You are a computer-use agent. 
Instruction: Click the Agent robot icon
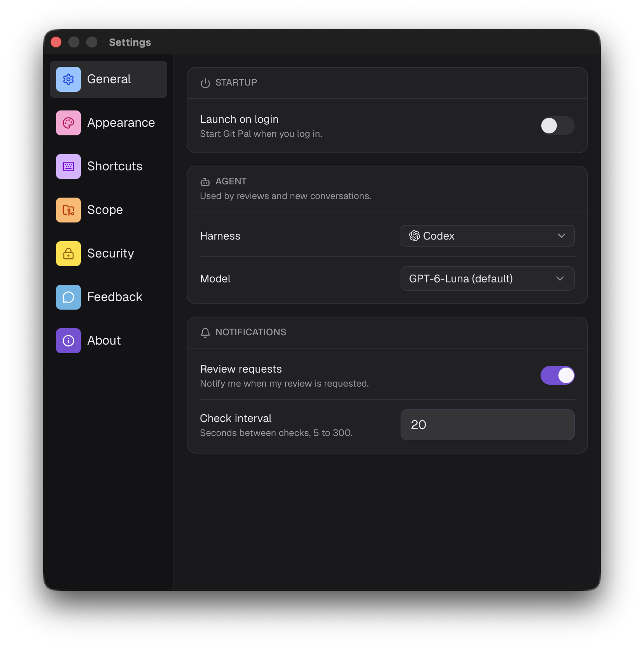pyautogui.click(x=205, y=182)
